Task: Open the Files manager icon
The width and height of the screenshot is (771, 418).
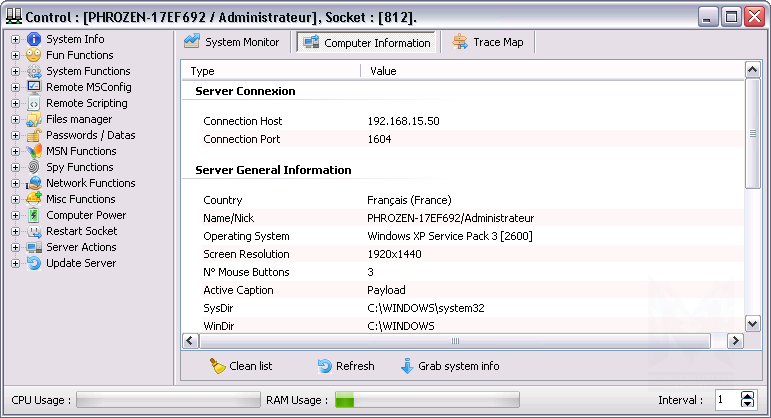Action: click(x=34, y=119)
